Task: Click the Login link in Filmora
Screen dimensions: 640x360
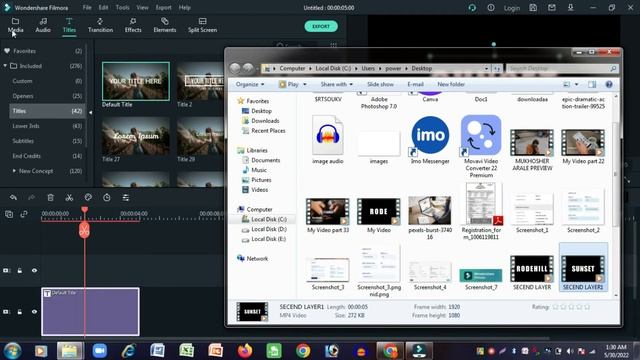Action: [511, 8]
